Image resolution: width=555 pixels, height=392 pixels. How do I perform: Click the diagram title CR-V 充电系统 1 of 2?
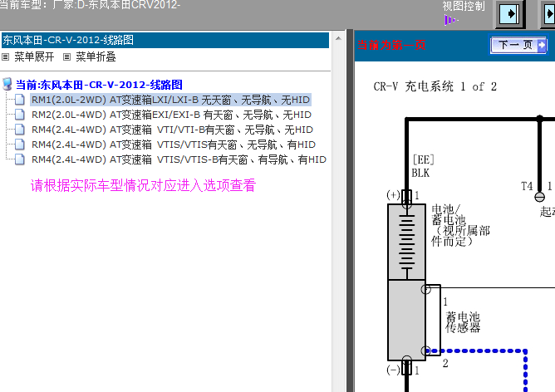coord(435,86)
